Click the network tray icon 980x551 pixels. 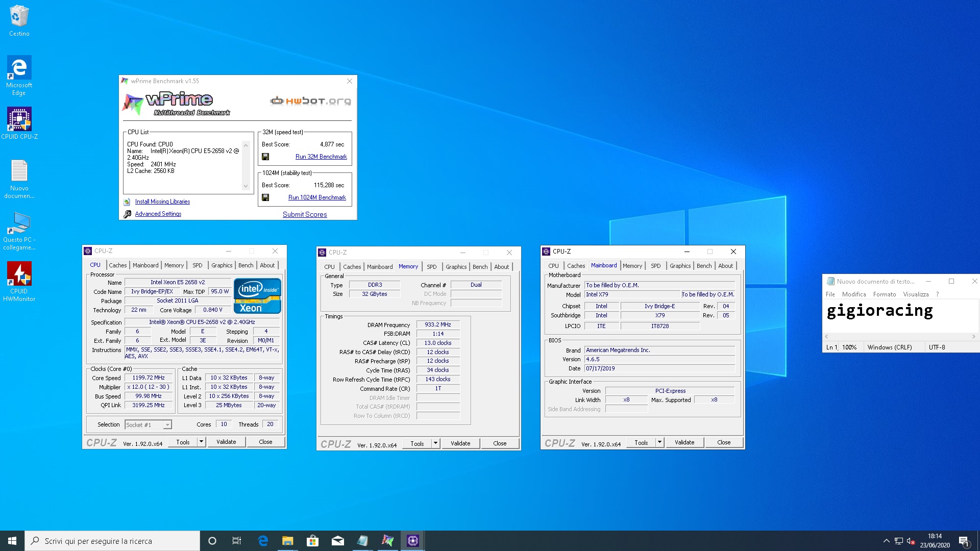(x=898, y=541)
